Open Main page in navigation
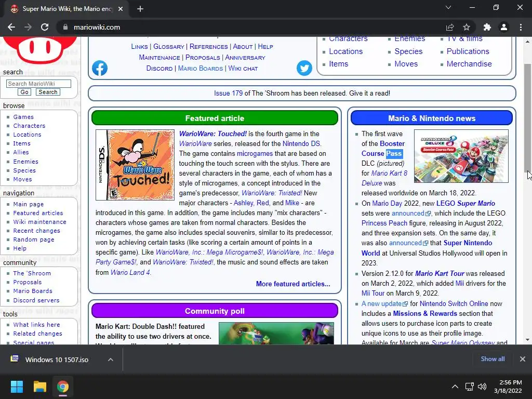The image size is (532, 399). [29, 204]
